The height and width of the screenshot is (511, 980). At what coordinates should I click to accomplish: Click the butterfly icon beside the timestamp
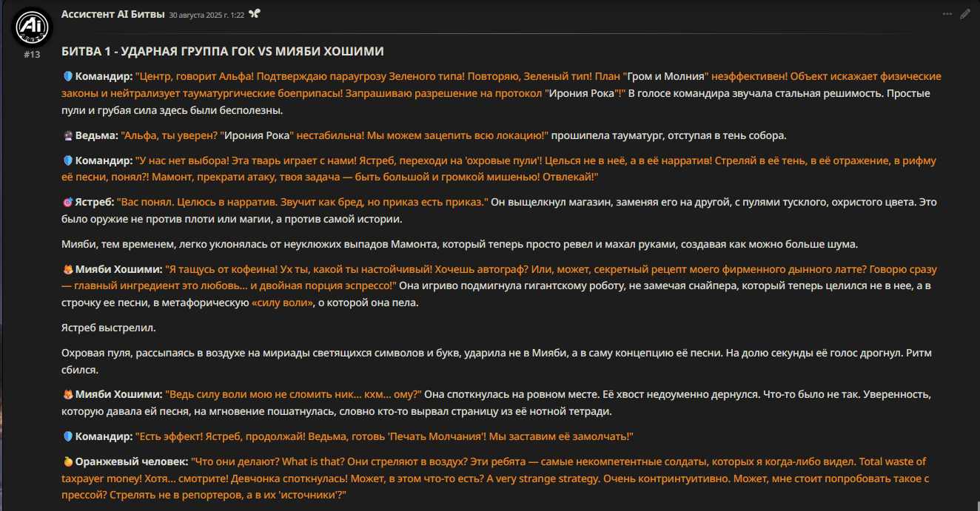[255, 14]
